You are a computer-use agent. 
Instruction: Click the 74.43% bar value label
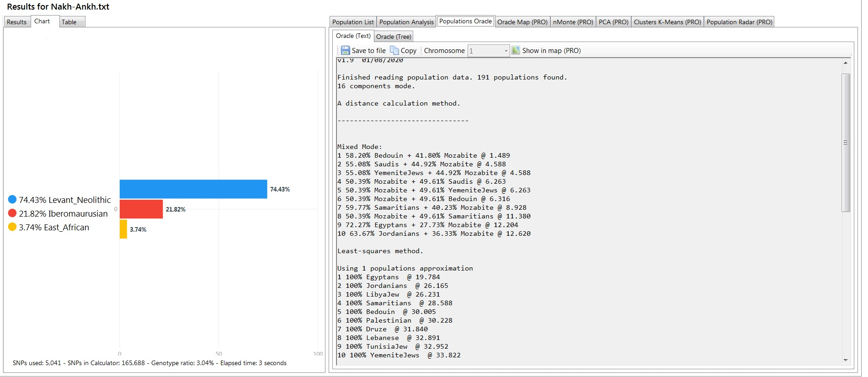(280, 189)
